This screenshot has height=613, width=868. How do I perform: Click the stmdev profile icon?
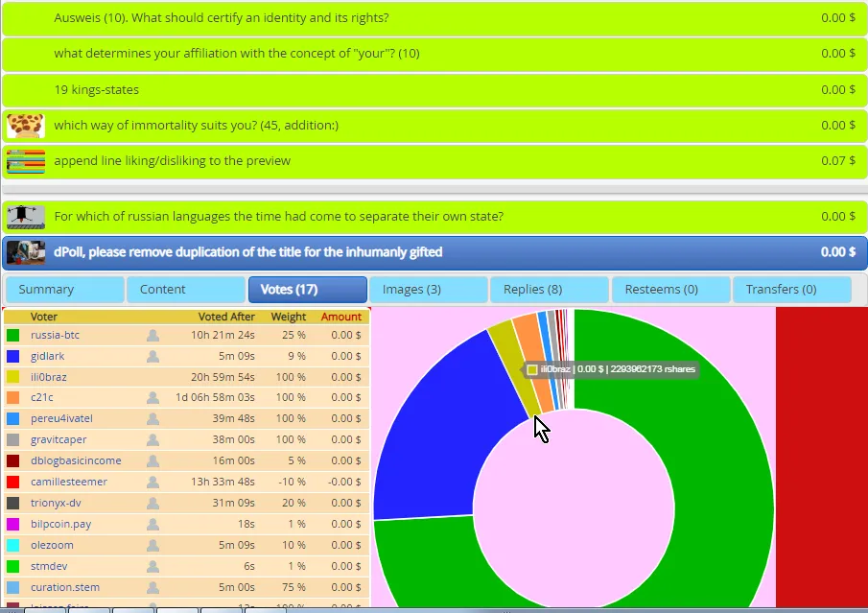152,566
